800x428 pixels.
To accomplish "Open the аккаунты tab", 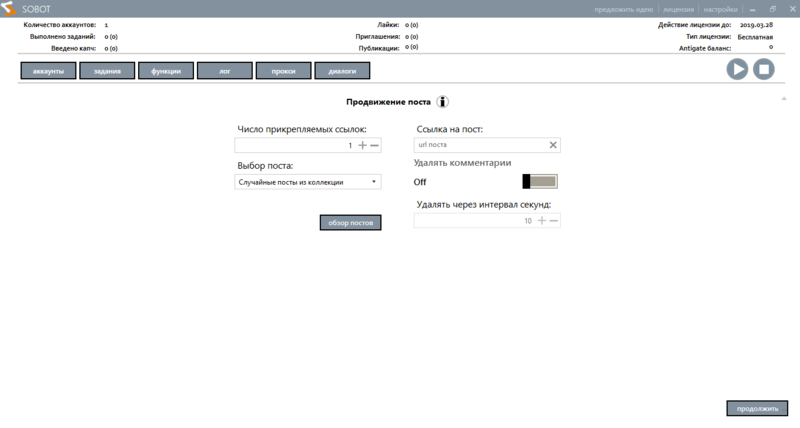I will click(x=49, y=71).
